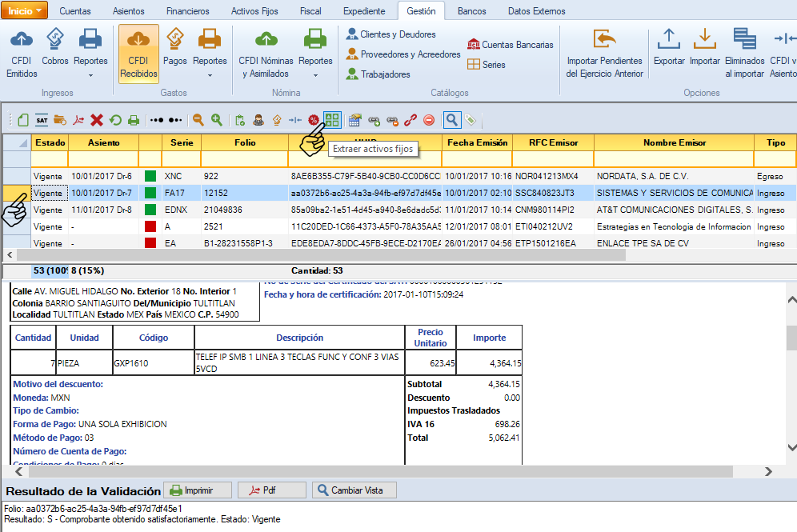Click the red chain link icon
Screen dimensions: 797x532
pos(411,121)
